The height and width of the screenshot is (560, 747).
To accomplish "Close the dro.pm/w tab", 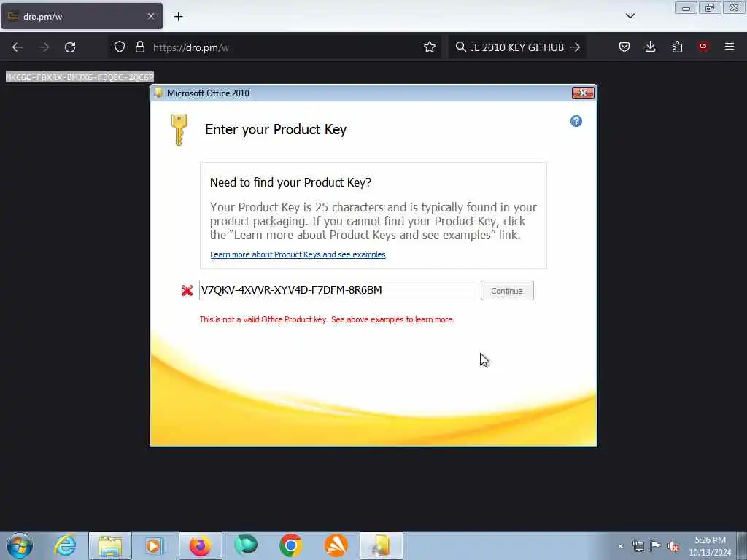I will (151, 16).
